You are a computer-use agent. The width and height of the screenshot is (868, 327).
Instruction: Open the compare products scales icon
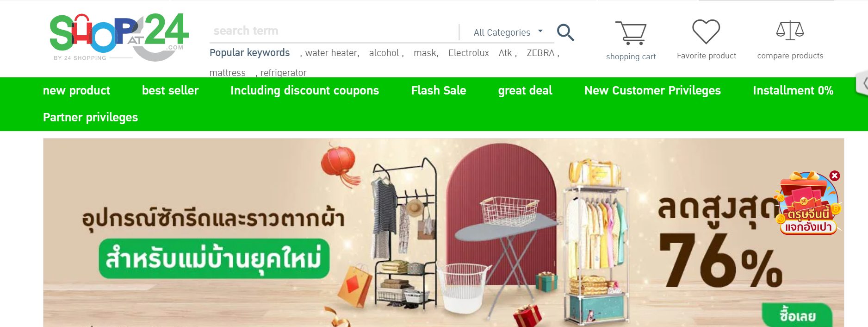tap(790, 31)
